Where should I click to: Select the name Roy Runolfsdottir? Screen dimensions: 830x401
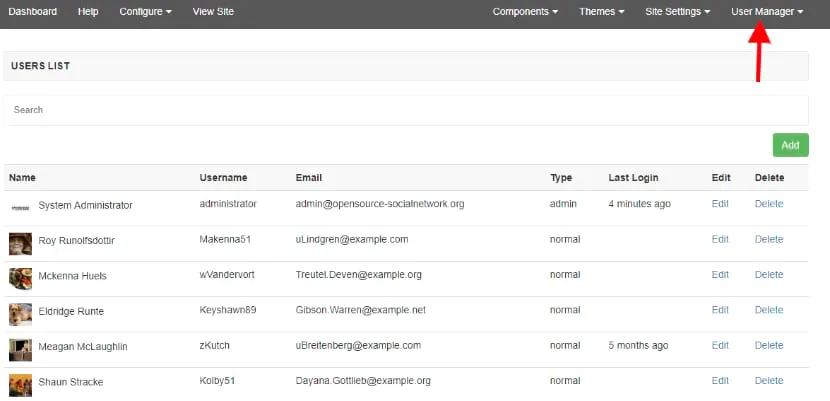coord(76,241)
